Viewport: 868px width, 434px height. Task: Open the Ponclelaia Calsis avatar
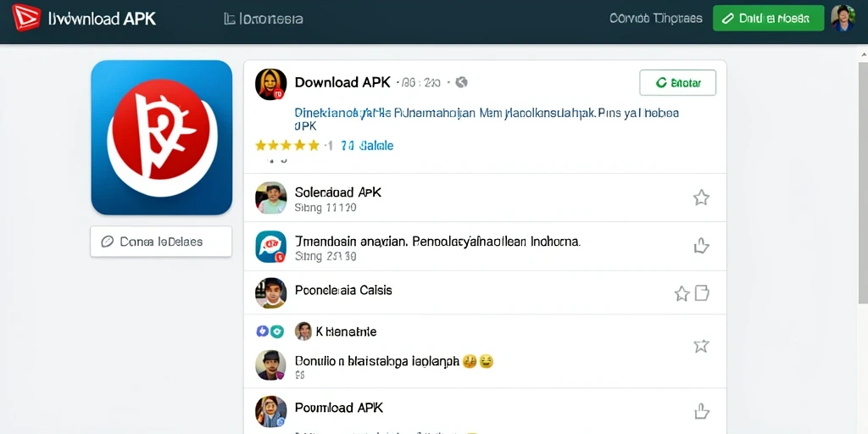[x=270, y=292]
